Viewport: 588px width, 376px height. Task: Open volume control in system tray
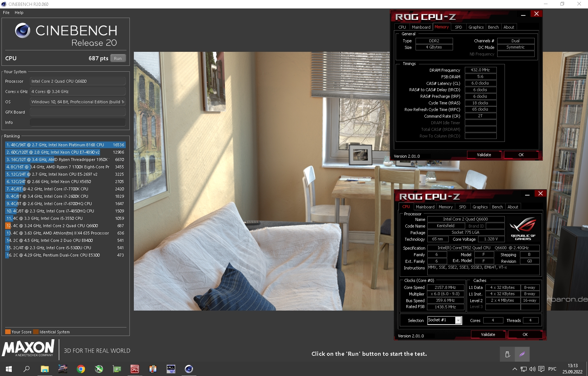coord(532,369)
